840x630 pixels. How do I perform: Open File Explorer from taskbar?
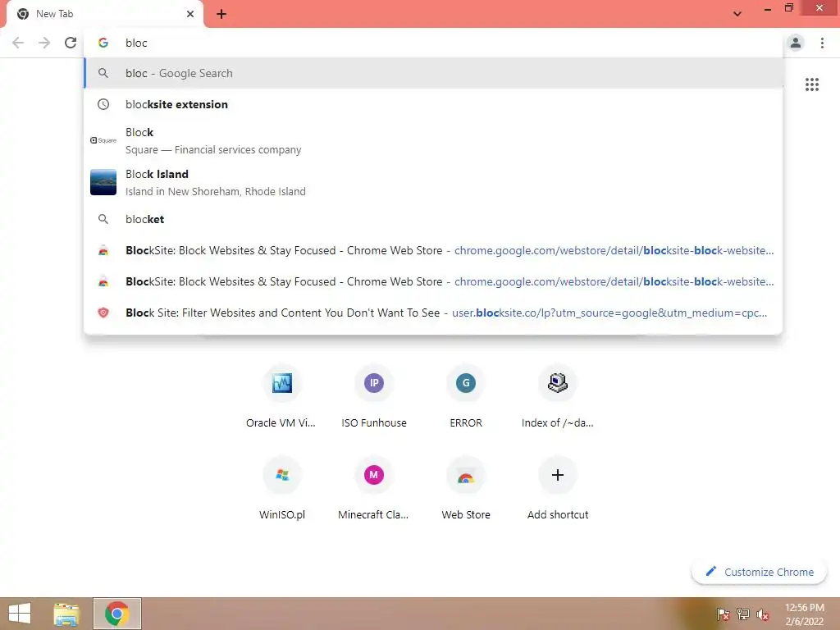66,614
